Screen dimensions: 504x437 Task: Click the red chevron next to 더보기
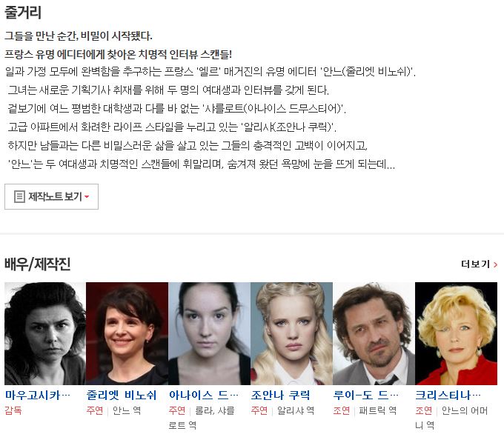pyautogui.click(x=495, y=264)
